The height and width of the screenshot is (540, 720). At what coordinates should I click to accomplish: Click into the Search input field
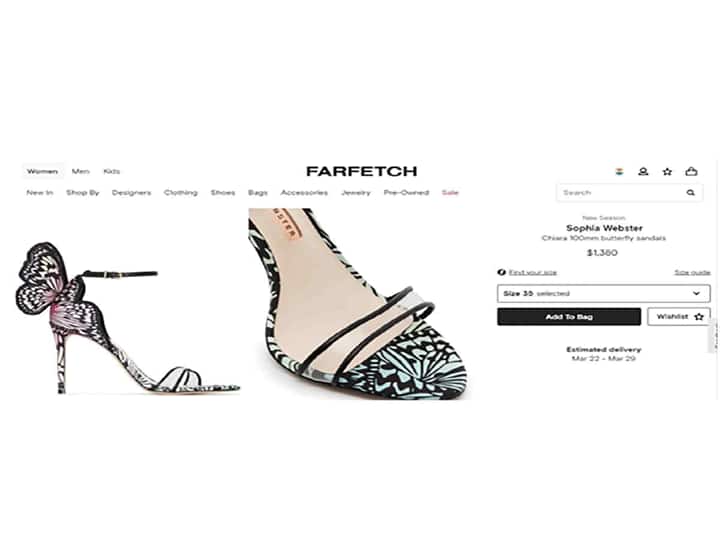click(x=622, y=192)
